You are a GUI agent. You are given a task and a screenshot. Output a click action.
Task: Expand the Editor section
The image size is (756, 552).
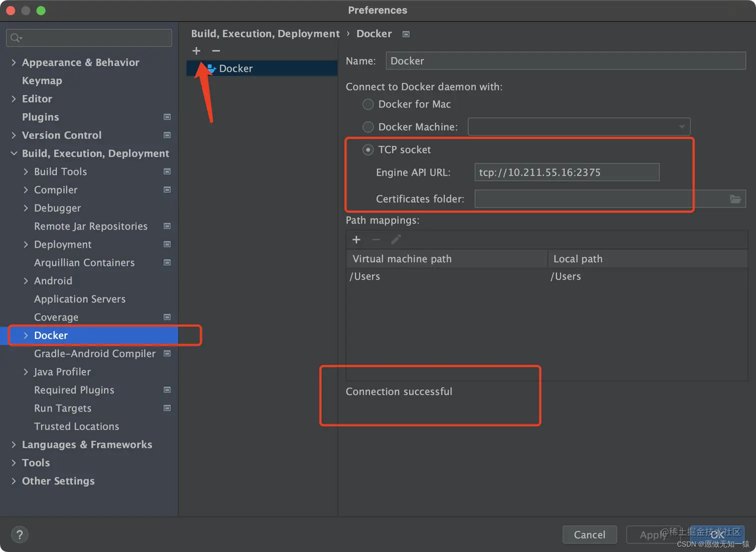coord(13,99)
